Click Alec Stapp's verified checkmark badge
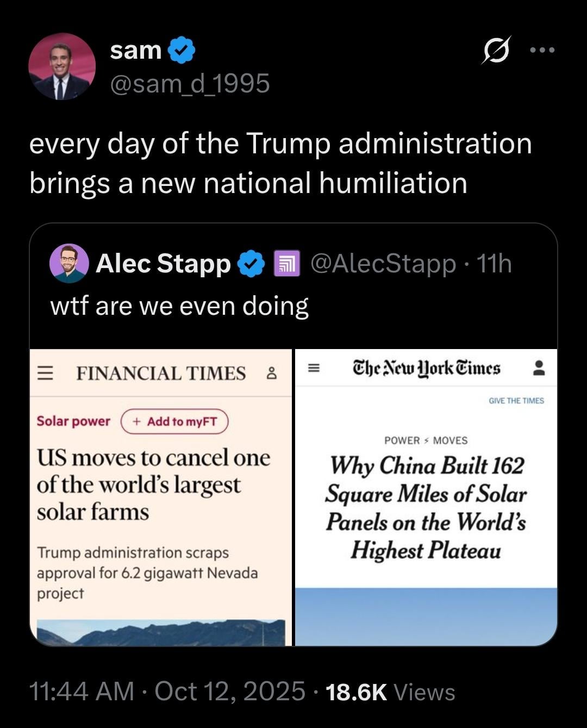This screenshot has height=728, width=587. click(x=251, y=264)
